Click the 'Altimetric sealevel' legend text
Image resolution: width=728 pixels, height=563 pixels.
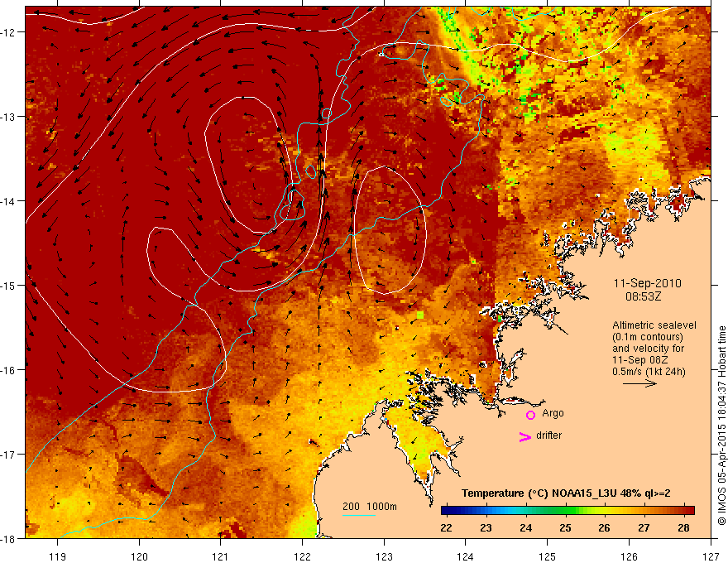pos(654,325)
